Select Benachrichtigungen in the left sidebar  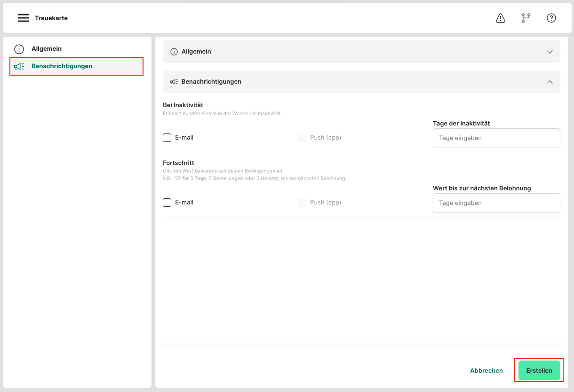pos(62,66)
